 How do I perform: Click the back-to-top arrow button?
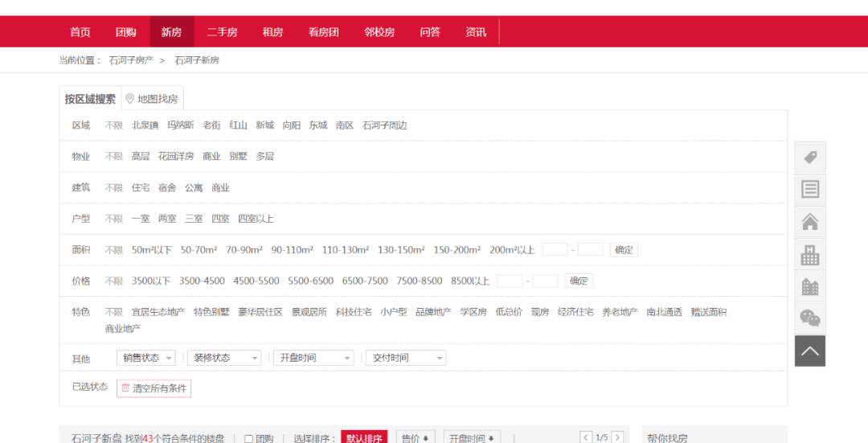tap(810, 351)
